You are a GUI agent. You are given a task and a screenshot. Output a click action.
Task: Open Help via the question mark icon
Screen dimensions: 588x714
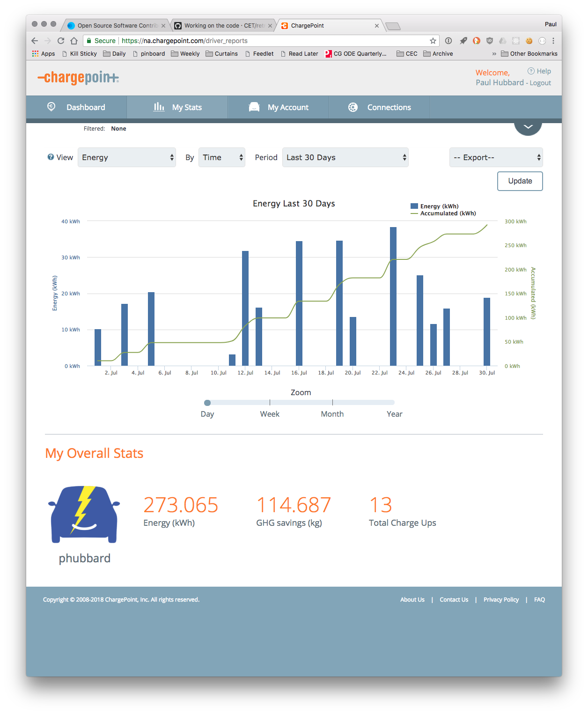point(531,71)
